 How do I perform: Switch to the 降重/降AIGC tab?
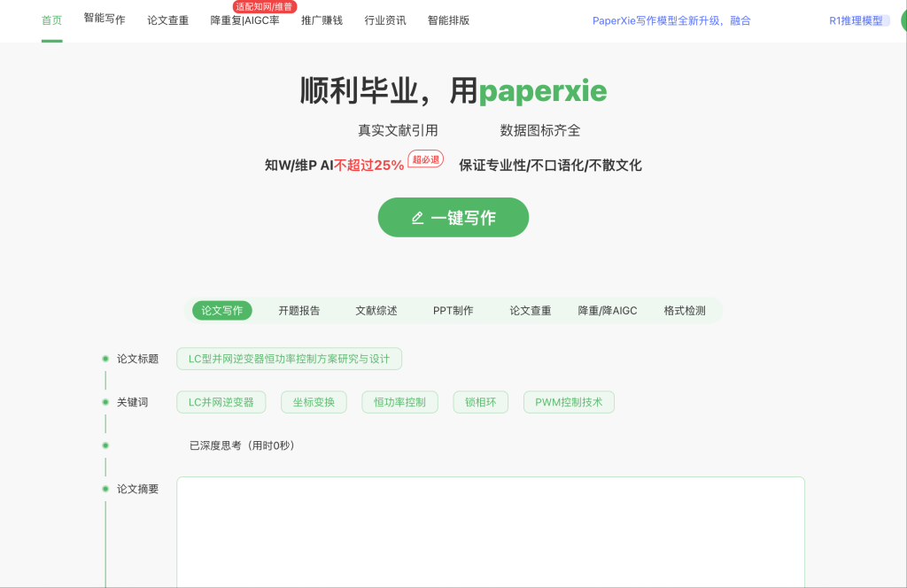tap(608, 311)
